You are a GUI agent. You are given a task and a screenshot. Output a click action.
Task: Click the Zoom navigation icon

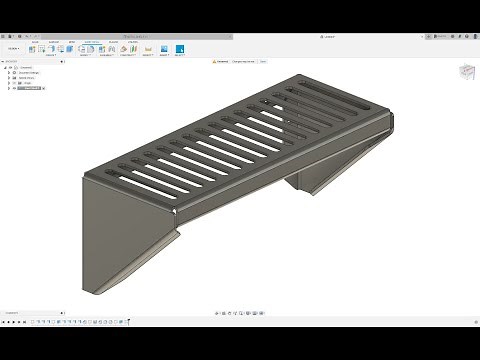[x=235, y=313]
